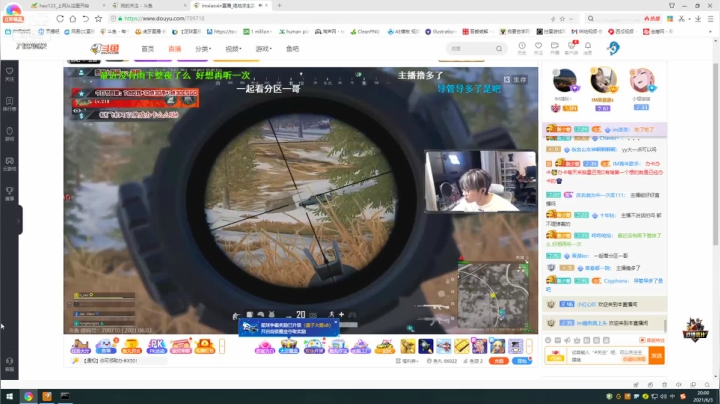
Task: Open browser screenshot scissors tool
Action: [x=681, y=19]
